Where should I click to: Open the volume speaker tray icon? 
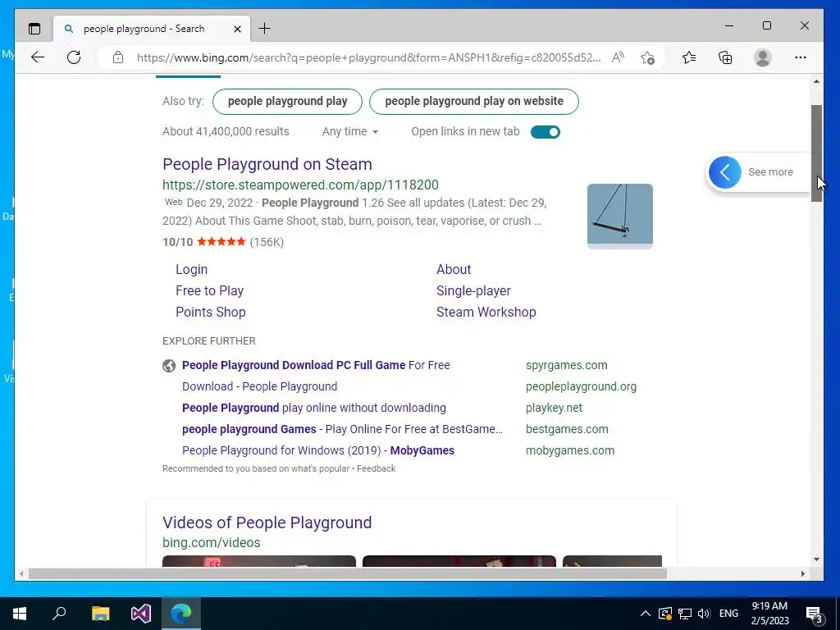coord(704,614)
